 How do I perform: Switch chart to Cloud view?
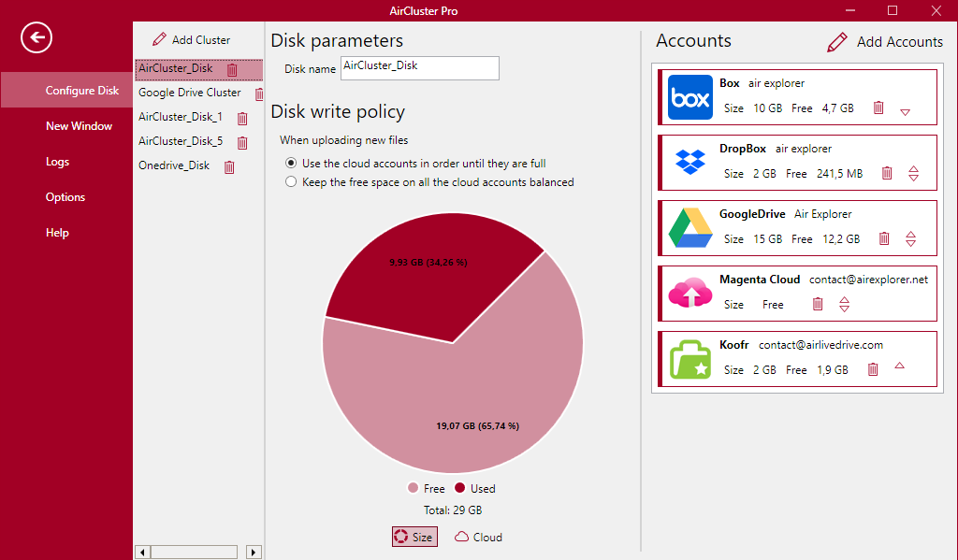[x=478, y=537]
